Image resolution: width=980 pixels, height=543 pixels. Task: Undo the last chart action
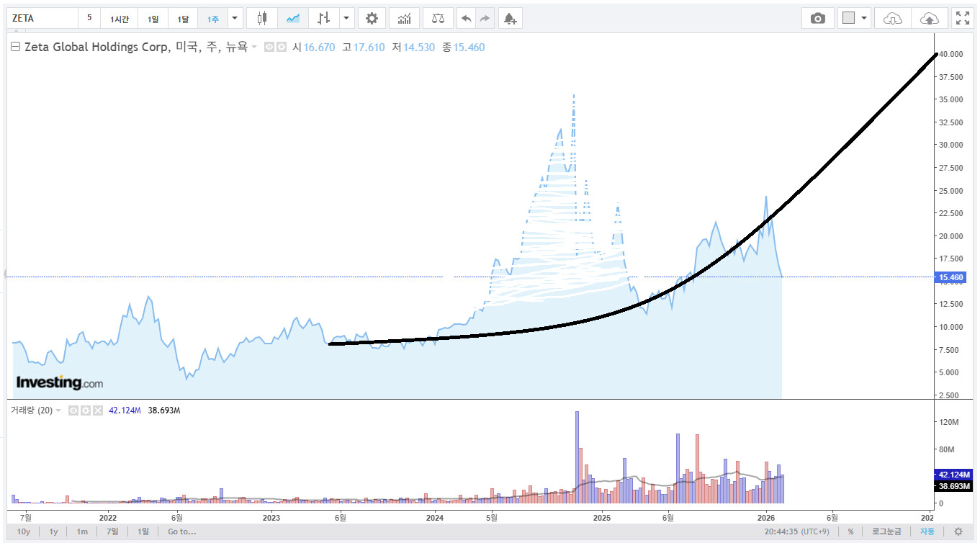tap(467, 18)
